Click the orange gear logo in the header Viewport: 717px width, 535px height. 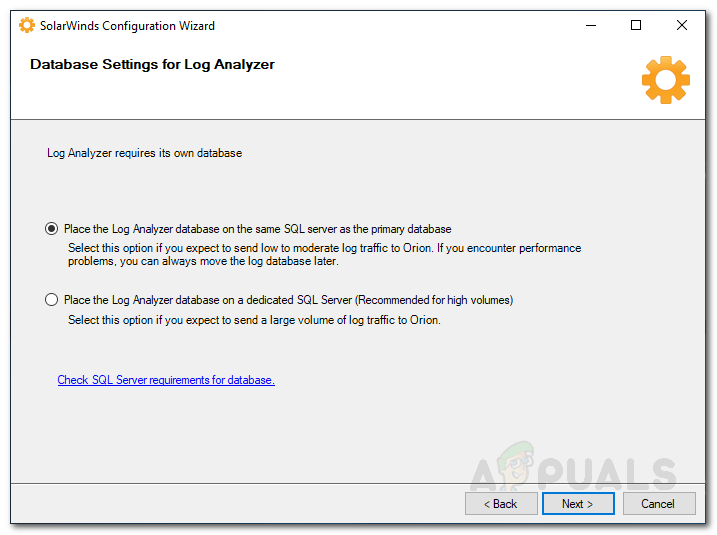(665, 79)
